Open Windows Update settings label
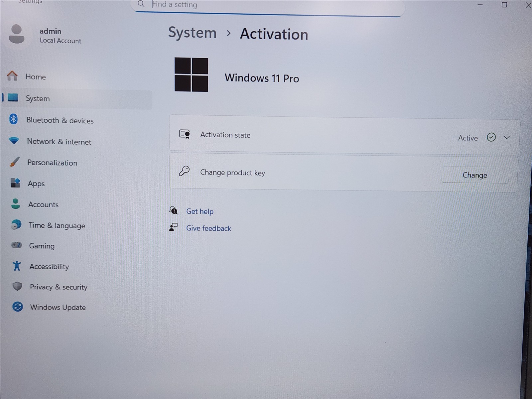Image resolution: width=532 pixels, height=399 pixels. point(58,307)
